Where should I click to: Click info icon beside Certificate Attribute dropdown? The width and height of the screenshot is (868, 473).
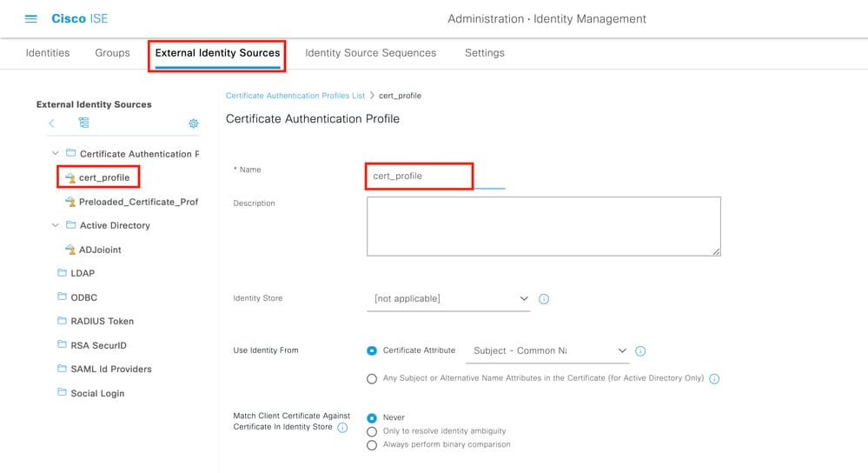click(640, 351)
